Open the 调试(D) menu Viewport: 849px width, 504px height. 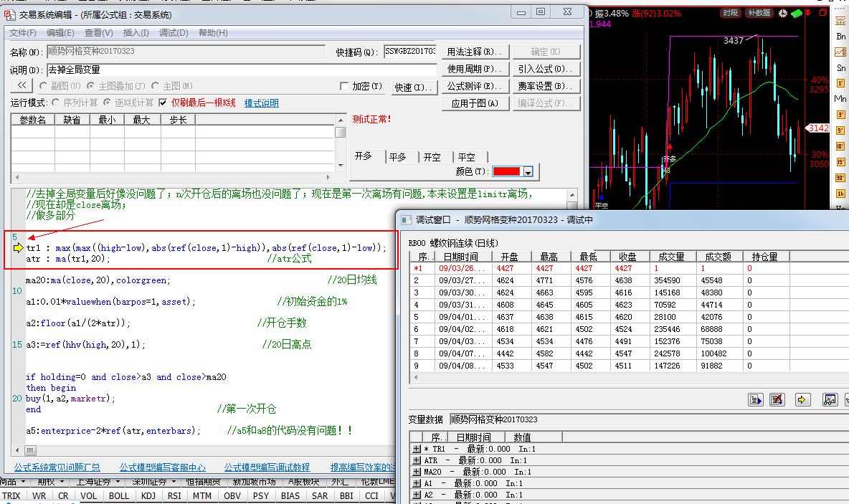pyautogui.click(x=174, y=33)
